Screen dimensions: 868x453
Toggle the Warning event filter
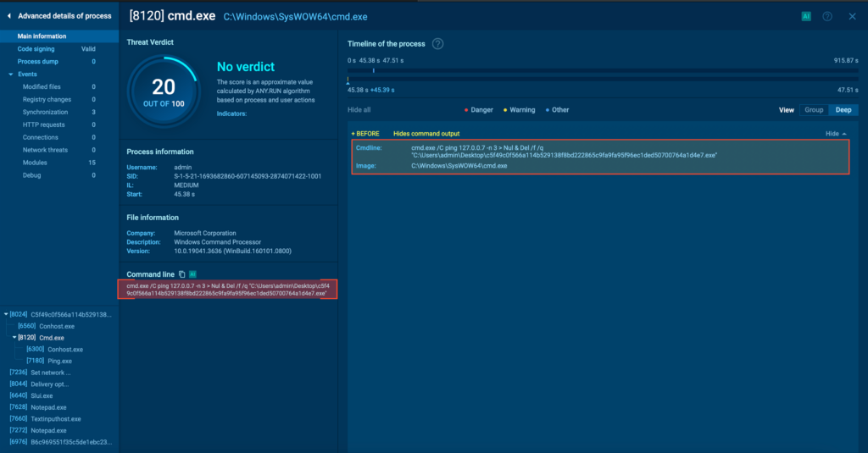pyautogui.click(x=519, y=110)
